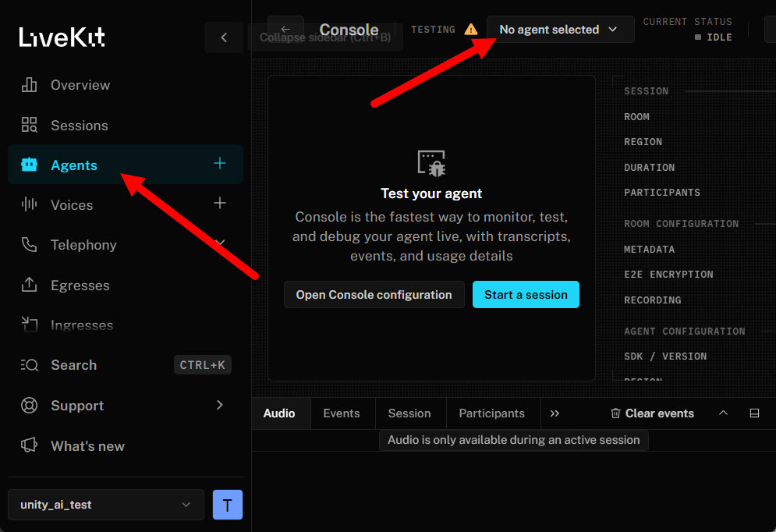Expand the Telephony submenu chevron

(x=220, y=243)
